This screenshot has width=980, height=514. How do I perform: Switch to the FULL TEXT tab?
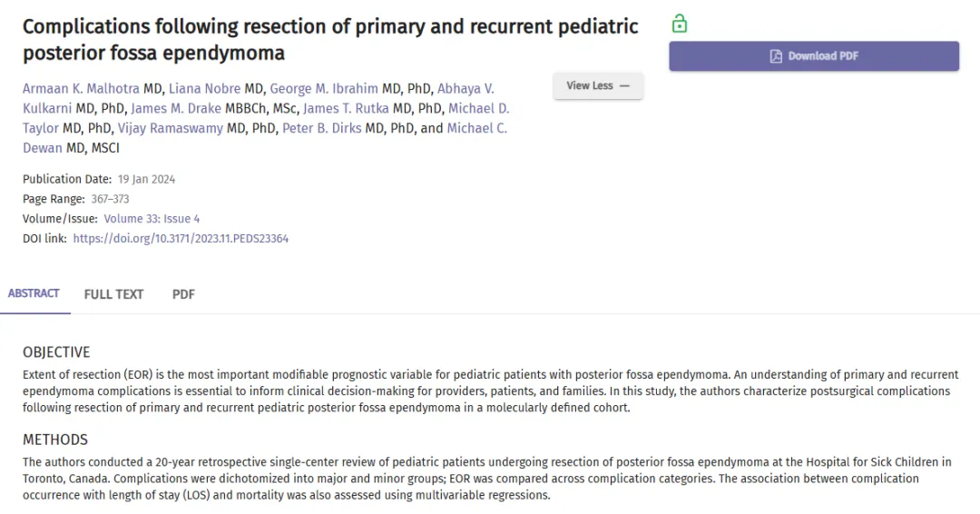[x=113, y=294]
